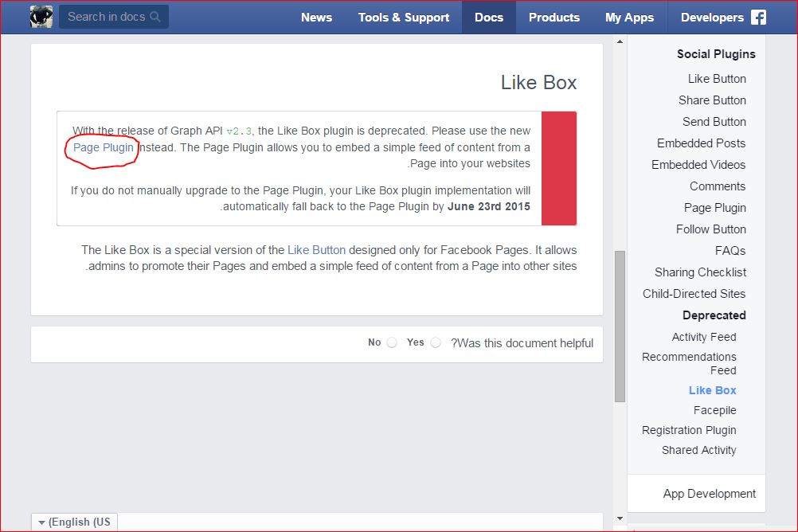Image resolution: width=798 pixels, height=532 pixels.
Task: Open the Social Plugins sidebar heading
Action: (716, 54)
